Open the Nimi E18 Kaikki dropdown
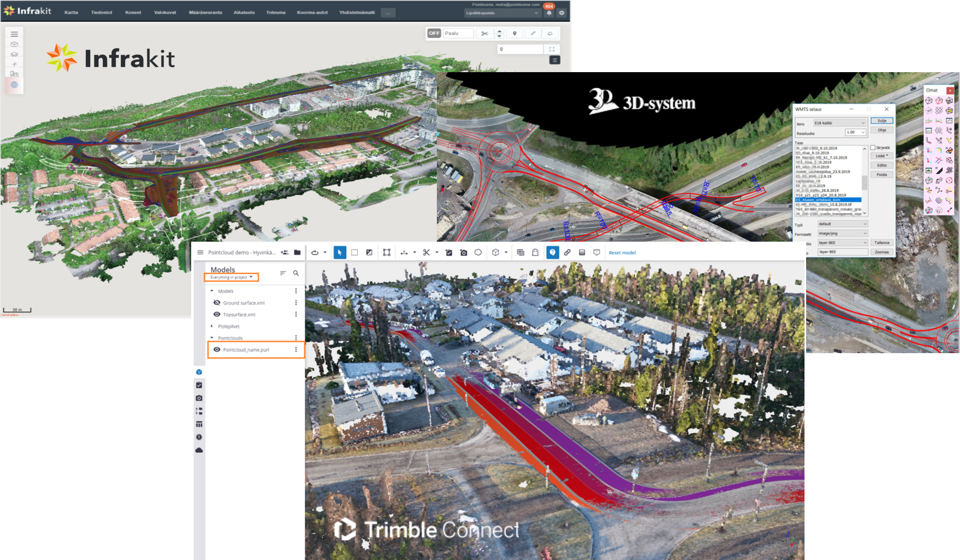960x560 pixels. click(839, 123)
